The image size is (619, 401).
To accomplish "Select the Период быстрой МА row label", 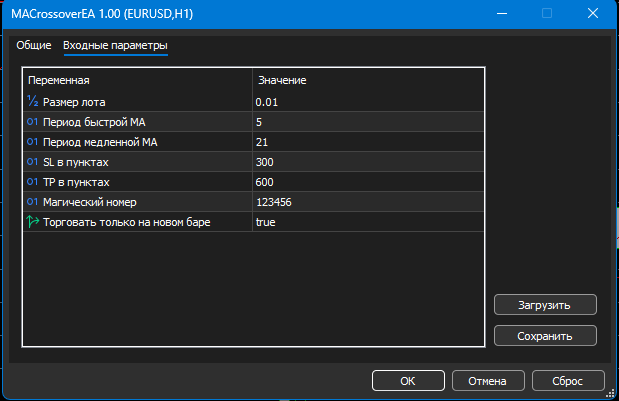I will tap(94, 122).
